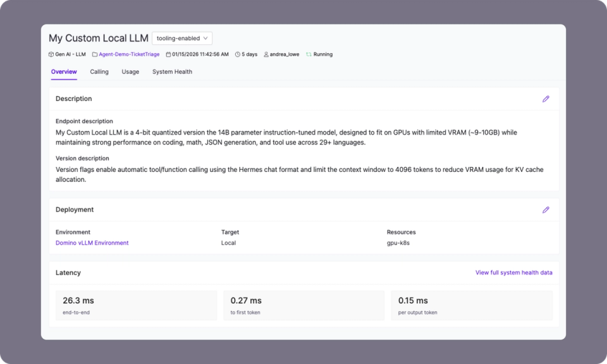
Task: Select the Gen AI - LLM type icon
Action: tap(51, 54)
